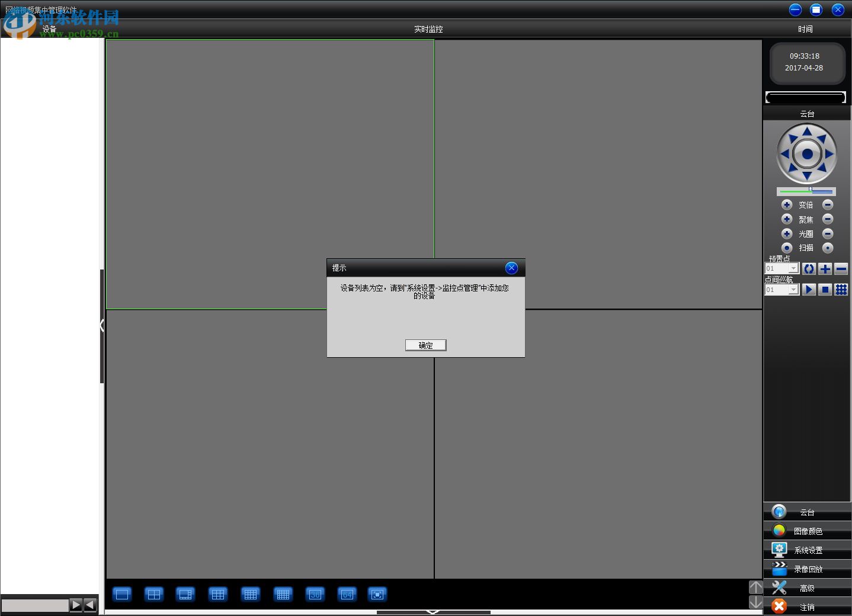Screen dimensions: 852x616
Task: Click the 设备 device panel header
Action: click(49, 29)
